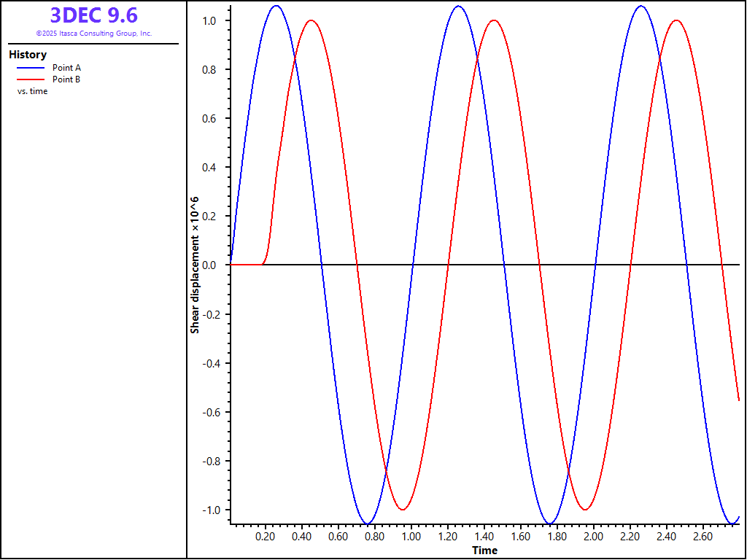Image resolution: width=747 pixels, height=560 pixels.
Task: Click the red Point B legend line
Action: coord(31,79)
